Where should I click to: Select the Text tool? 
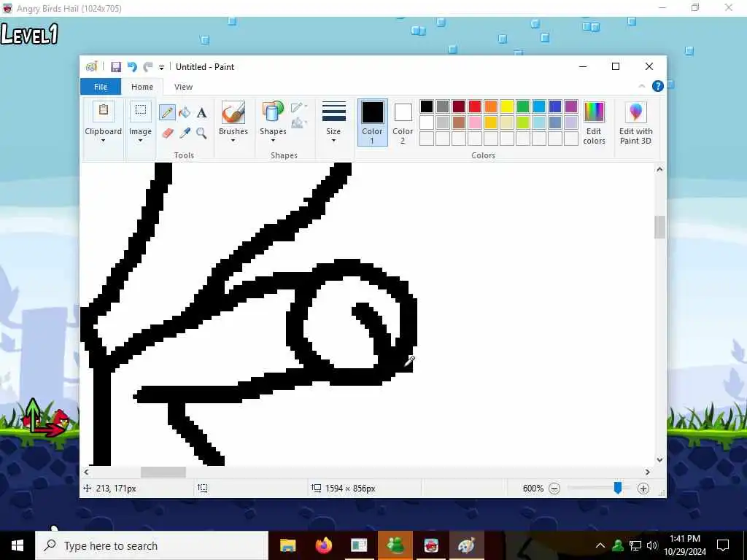[201, 113]
